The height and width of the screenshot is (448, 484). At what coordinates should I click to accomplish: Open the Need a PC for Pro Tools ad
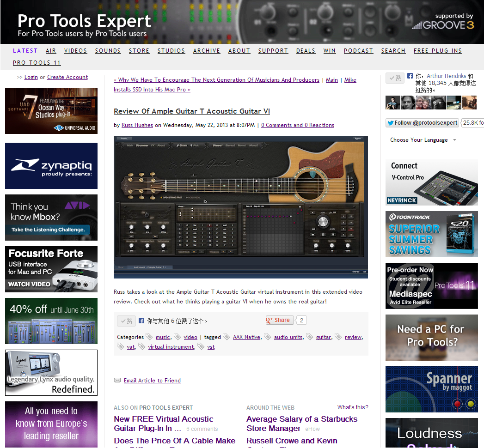tap(431, 338)
